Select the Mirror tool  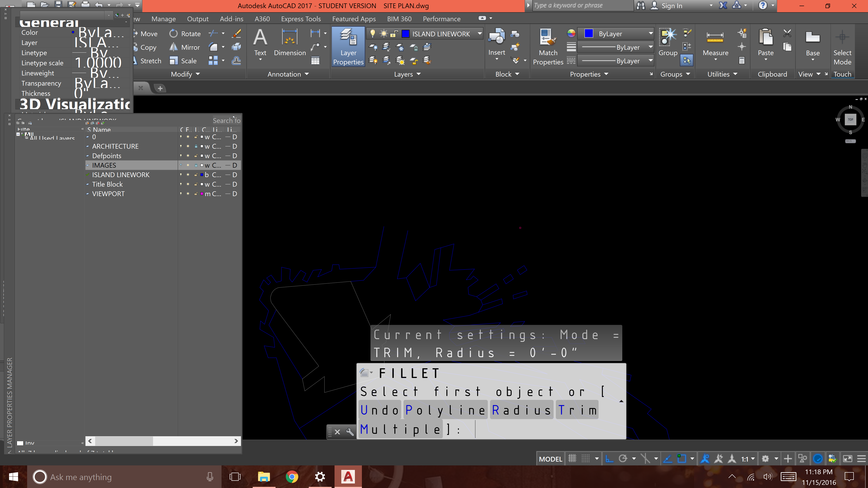pos(185,47)
